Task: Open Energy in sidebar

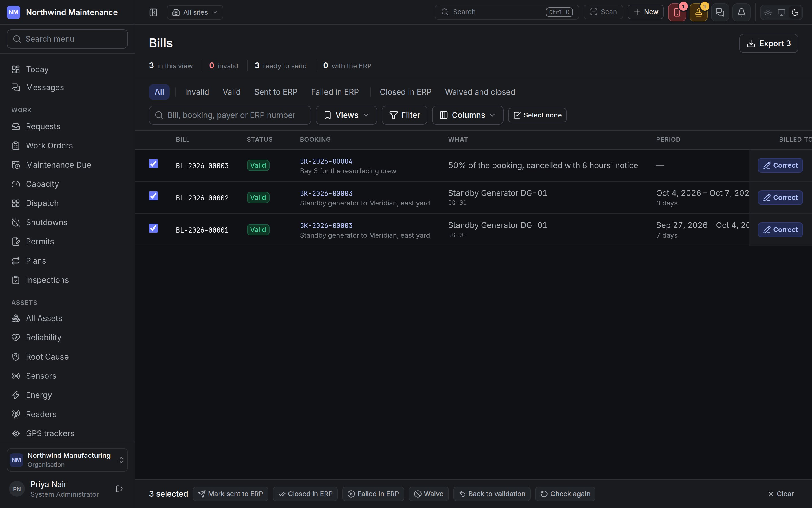Action: click(x=67, y=395)
